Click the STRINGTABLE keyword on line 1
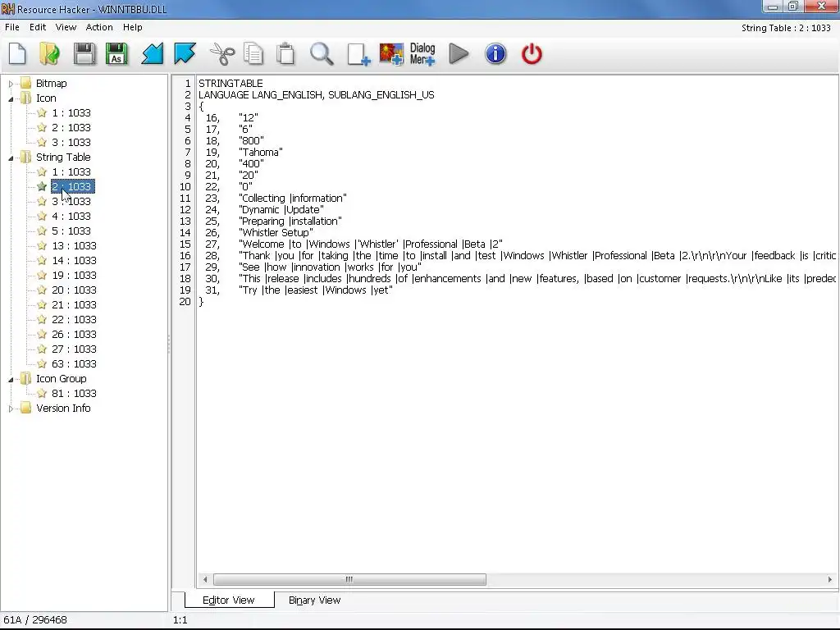 click(231, 84)
